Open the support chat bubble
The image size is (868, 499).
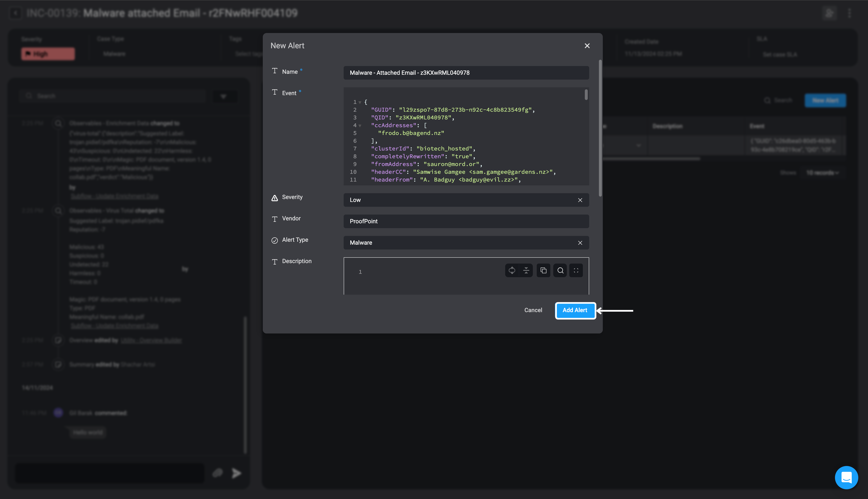(x=846, y=477)
